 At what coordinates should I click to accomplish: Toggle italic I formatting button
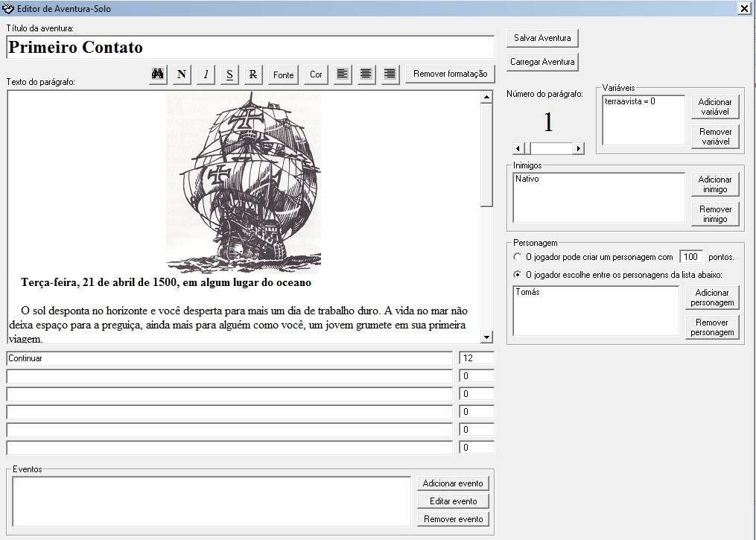[x=206, y=74]
